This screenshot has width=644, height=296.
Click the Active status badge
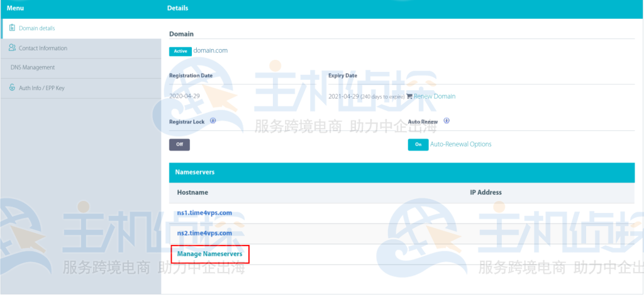click(180, 52)
